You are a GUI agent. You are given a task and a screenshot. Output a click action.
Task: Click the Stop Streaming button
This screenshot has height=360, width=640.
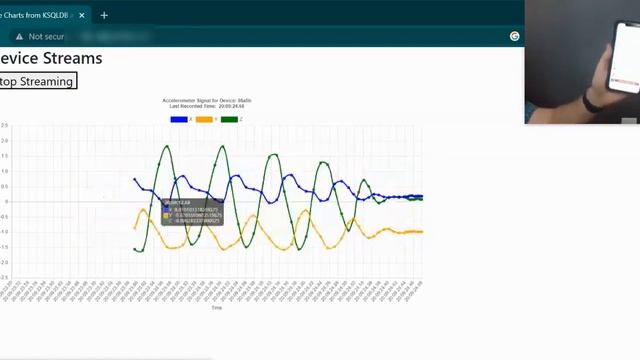[x=38, y=81]
